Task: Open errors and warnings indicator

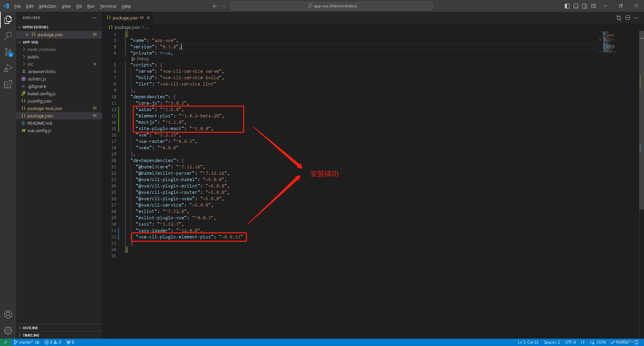Action: pyautogui.click(x=53, y=342)
